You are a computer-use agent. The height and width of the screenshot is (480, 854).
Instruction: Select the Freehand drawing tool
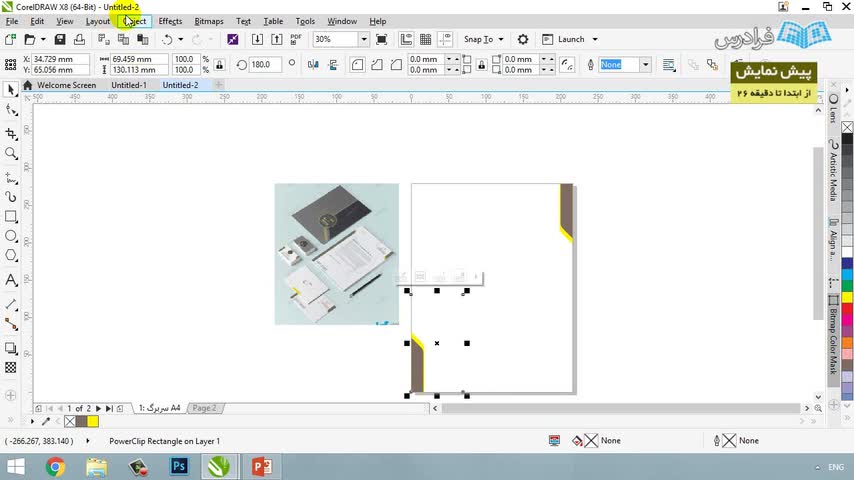[11, 178]
